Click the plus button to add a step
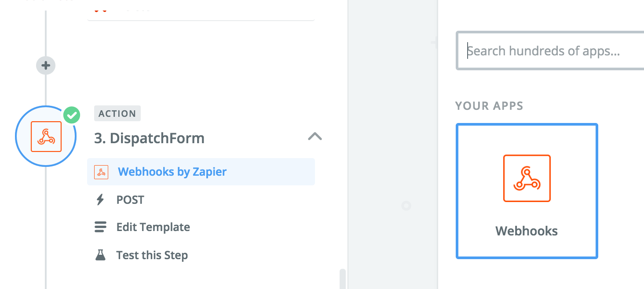This screenshot has height=289, width=644. (x=46, y=65)
